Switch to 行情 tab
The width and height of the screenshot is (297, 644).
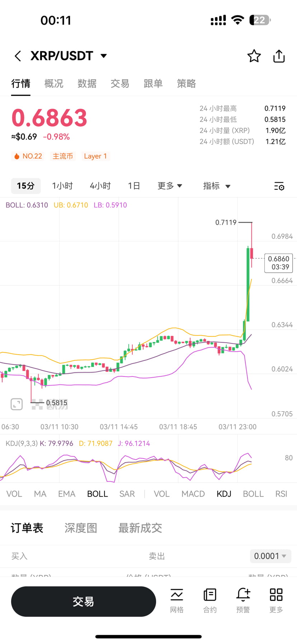(x=21, y=84)
